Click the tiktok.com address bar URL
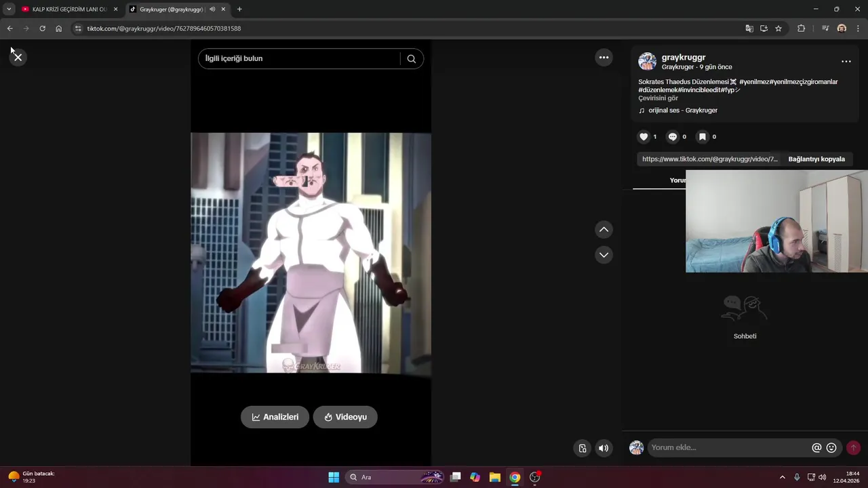 (x=164, y=28)
